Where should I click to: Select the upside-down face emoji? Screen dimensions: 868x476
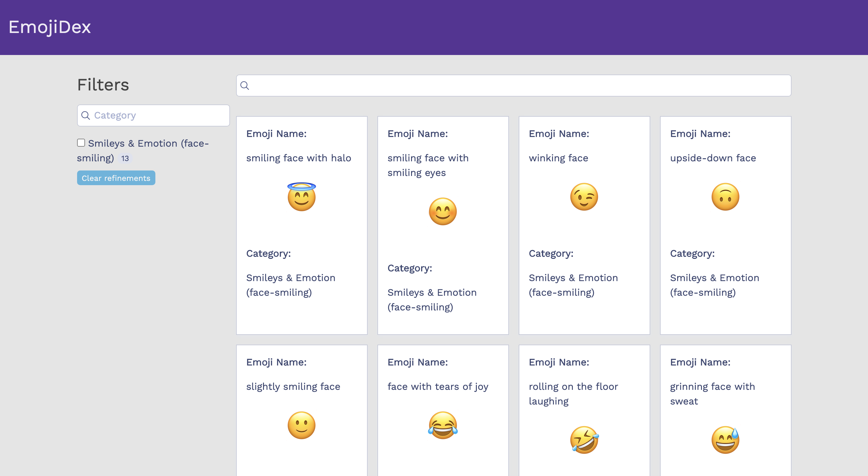tap(725, 197)
